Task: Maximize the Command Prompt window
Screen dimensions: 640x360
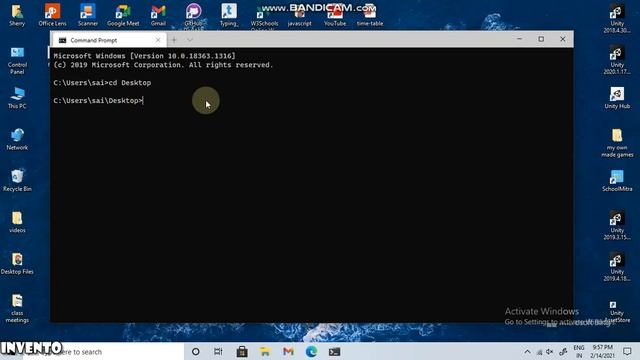Action: [x=541, y=39]
